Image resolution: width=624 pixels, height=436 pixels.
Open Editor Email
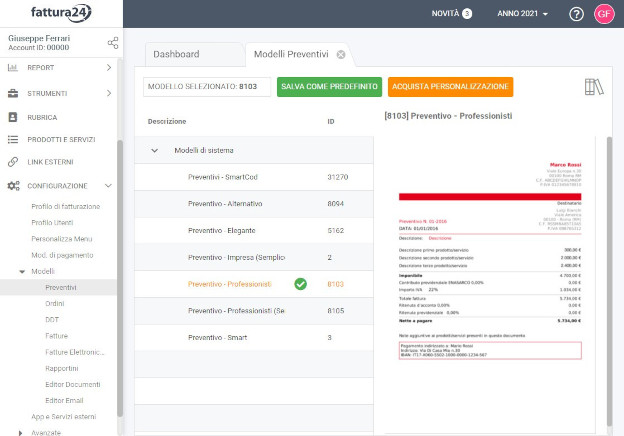point(64,401)
